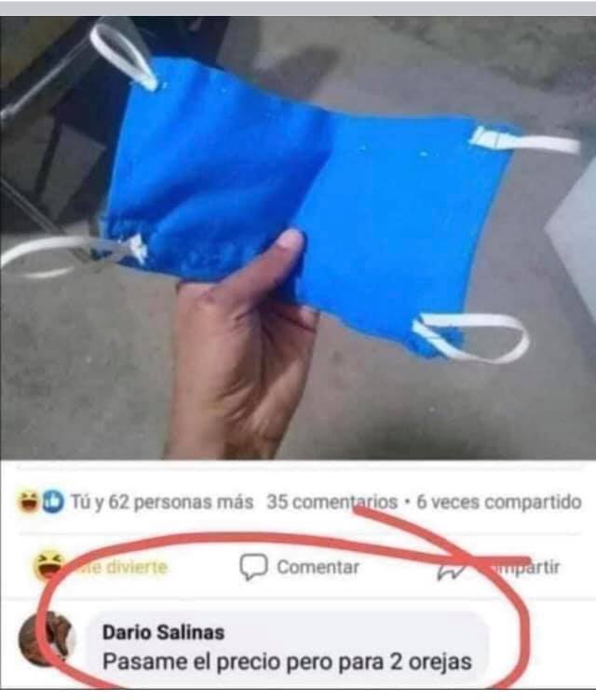View the 6 veces compartido list

499,503
